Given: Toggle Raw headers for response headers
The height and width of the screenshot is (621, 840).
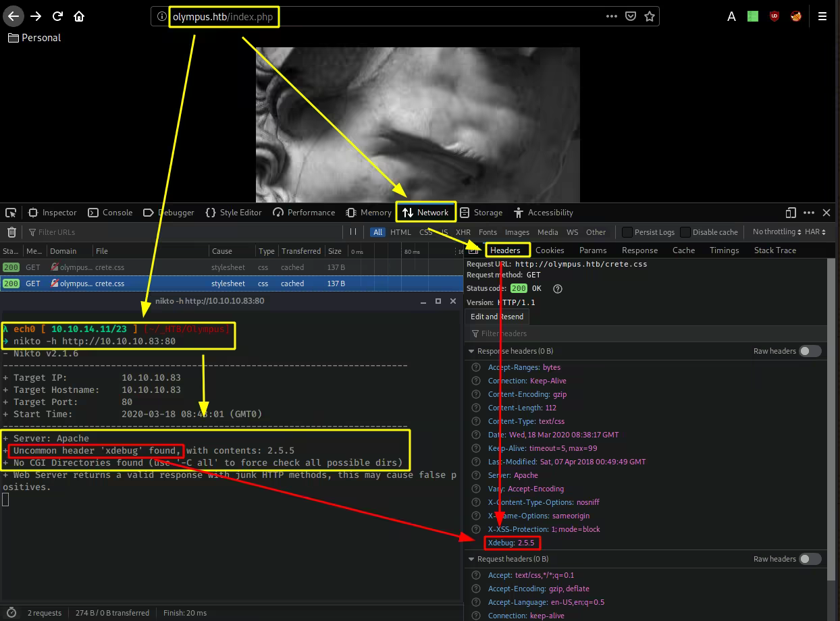Looking at the screenshot, I should (810, 351).
